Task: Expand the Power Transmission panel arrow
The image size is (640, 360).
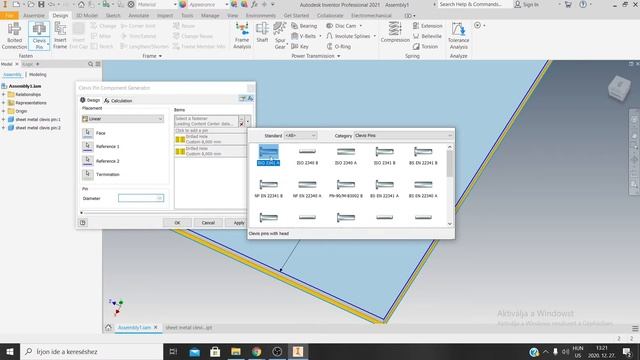Action: (x=338, y=56)
